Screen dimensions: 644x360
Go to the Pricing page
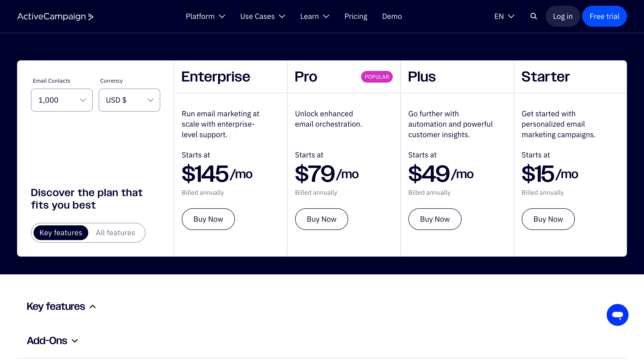click(356, 17)
